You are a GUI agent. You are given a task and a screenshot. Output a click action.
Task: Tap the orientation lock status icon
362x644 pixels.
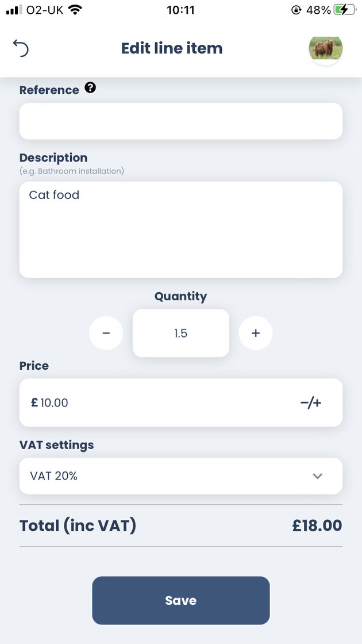296,10
